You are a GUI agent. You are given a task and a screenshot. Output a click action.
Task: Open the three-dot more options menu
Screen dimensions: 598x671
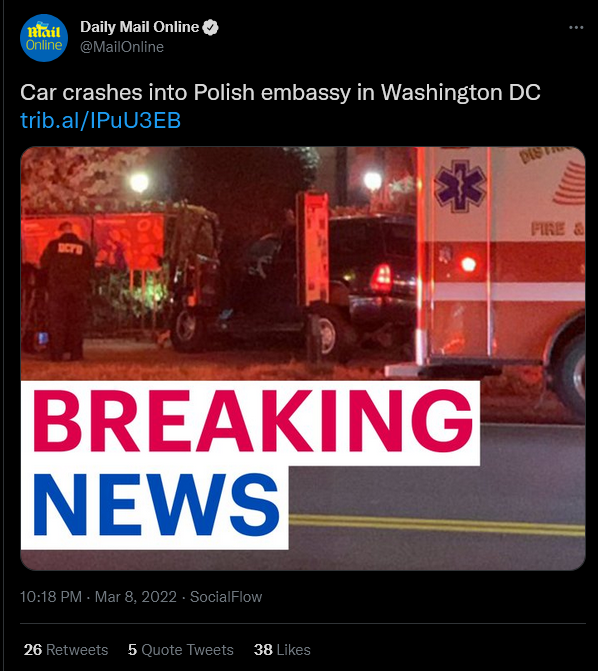click(x=576, y=27)
